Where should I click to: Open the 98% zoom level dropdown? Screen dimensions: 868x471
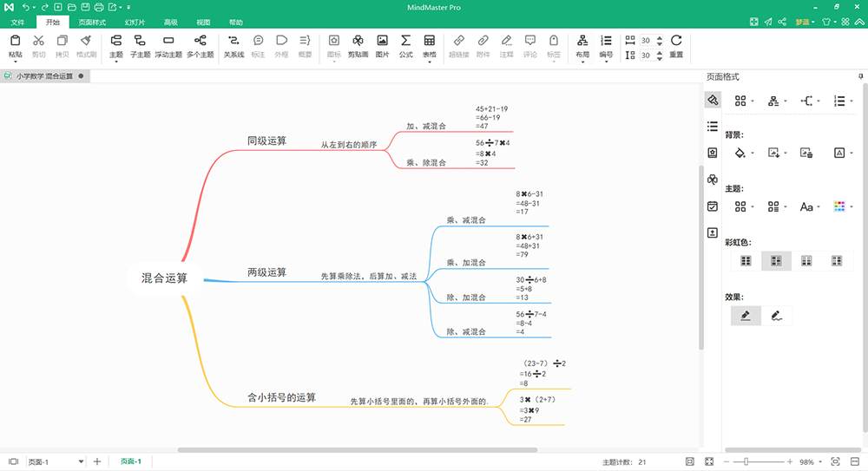pyautogui.click(x=820, y=461)
